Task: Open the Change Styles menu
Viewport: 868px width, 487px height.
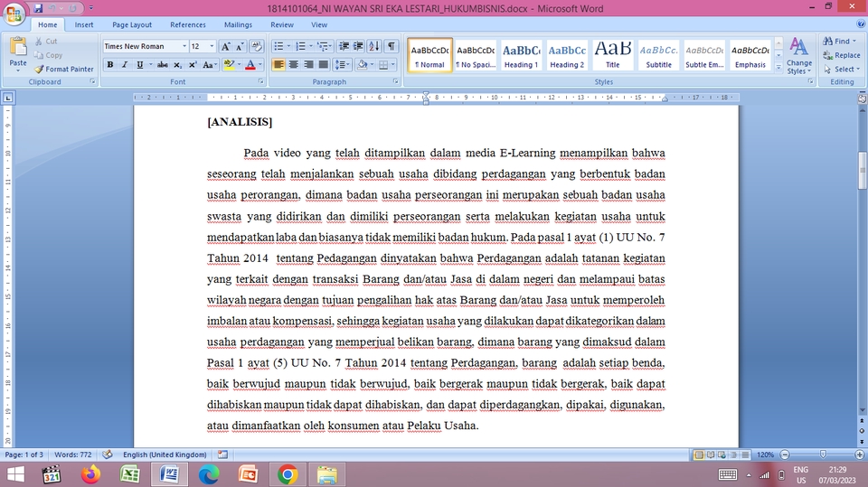Action: point(798,55)
